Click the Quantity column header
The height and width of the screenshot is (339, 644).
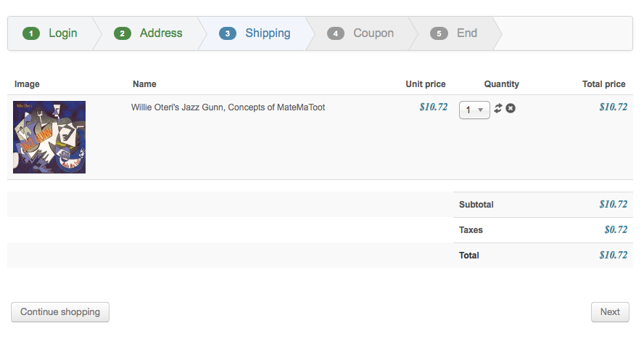point(501,84)
